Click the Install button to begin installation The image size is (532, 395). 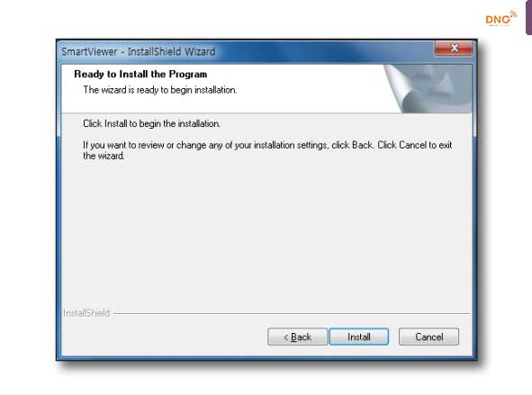[x=358, y=337]
